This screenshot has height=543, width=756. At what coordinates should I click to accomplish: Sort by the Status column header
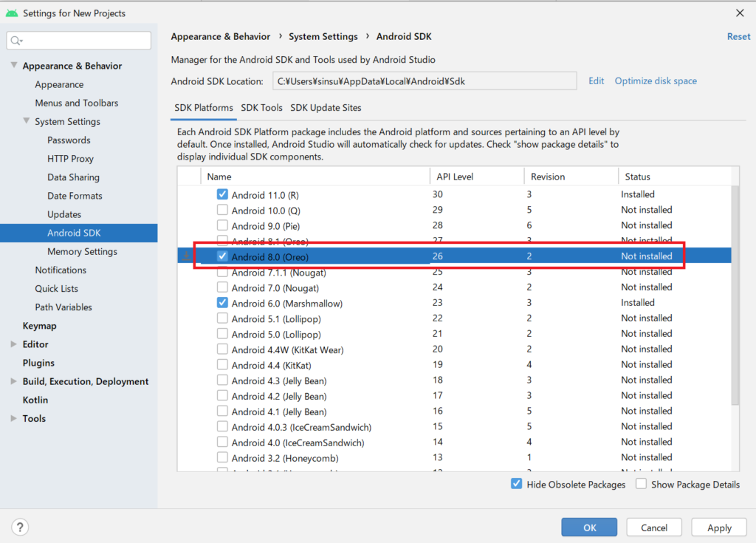tap(675, 177)
